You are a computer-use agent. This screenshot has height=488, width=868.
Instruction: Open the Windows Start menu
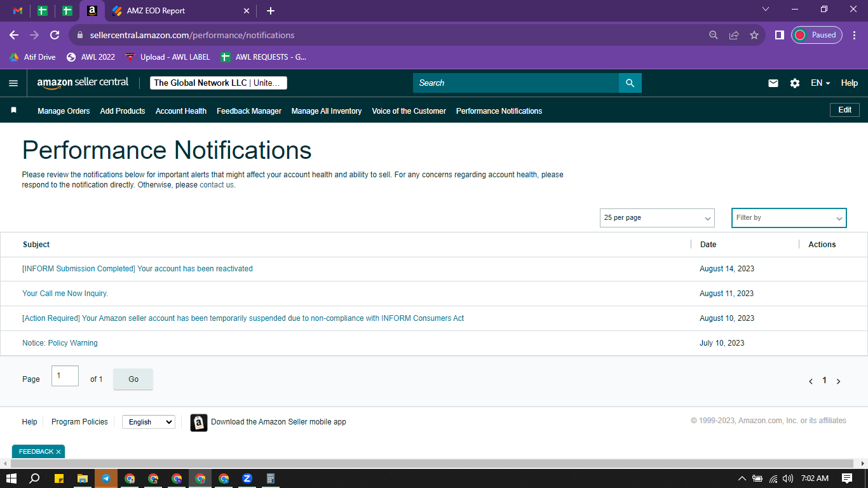pyautogui.click(x=11, y=478)
